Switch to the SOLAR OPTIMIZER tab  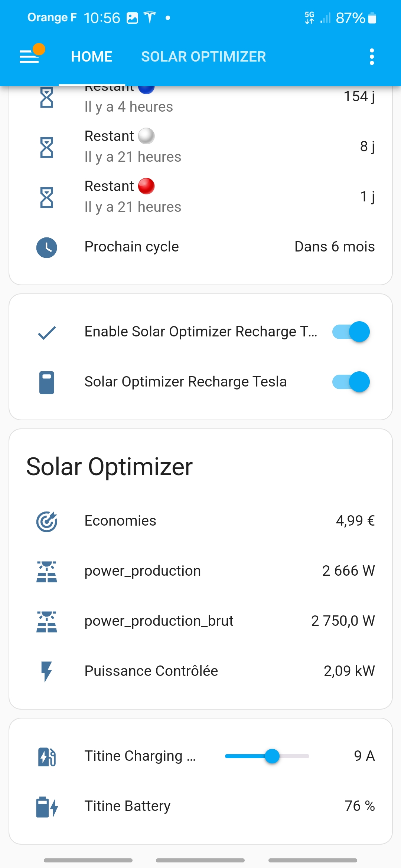pyautogui.click(x=203, y=57)
